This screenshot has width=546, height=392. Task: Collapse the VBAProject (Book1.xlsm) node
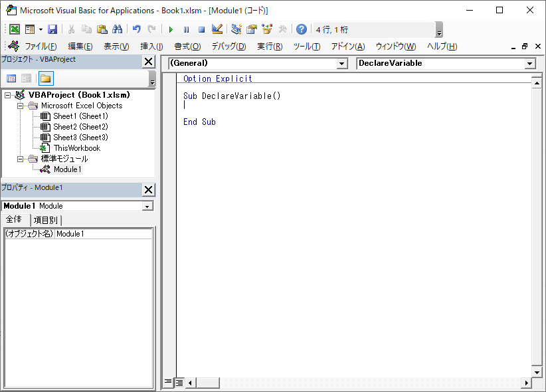[8, 95]
